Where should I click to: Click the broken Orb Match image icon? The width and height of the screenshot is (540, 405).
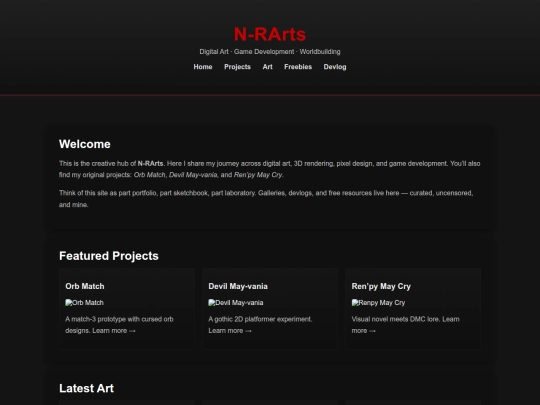click(x=69, y=302)
